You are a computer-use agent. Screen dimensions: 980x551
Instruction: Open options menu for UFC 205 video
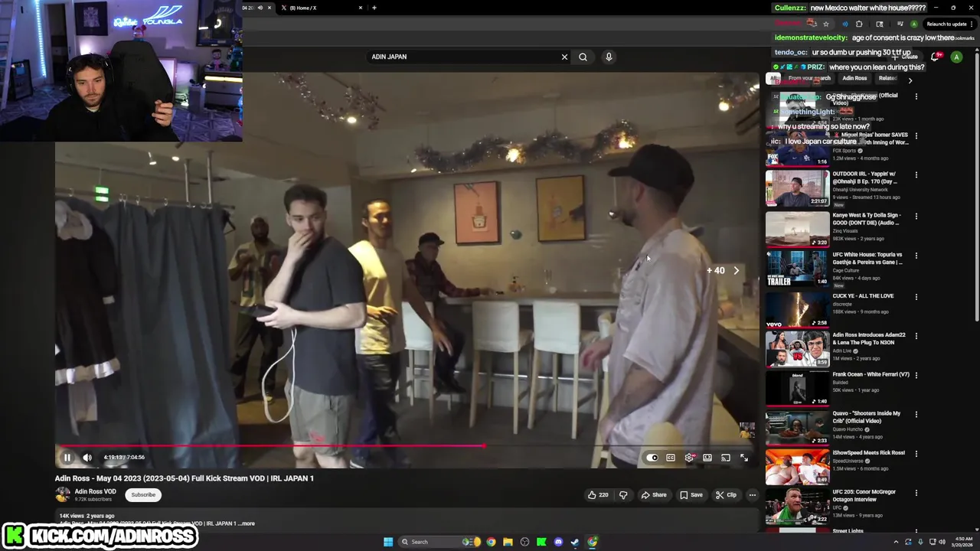click(916, 493)
